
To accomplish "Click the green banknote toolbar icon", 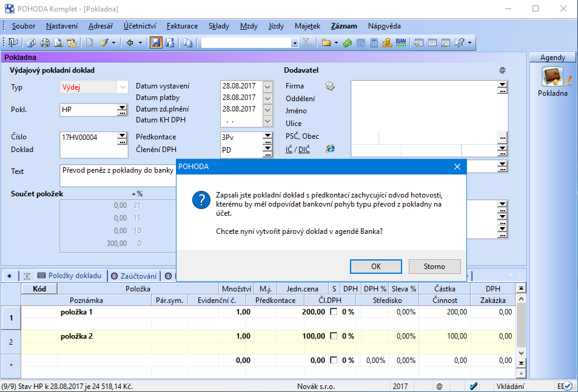I will [x=348, y=42].
